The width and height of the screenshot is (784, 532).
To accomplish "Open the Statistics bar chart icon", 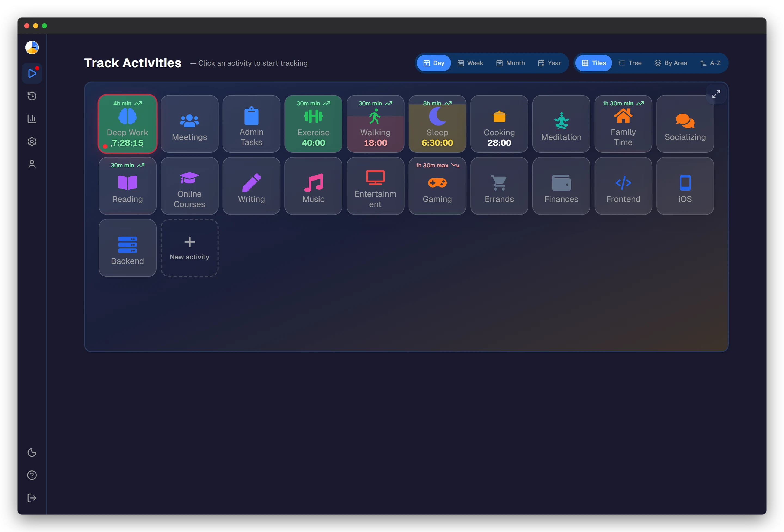I will (32, 119).
